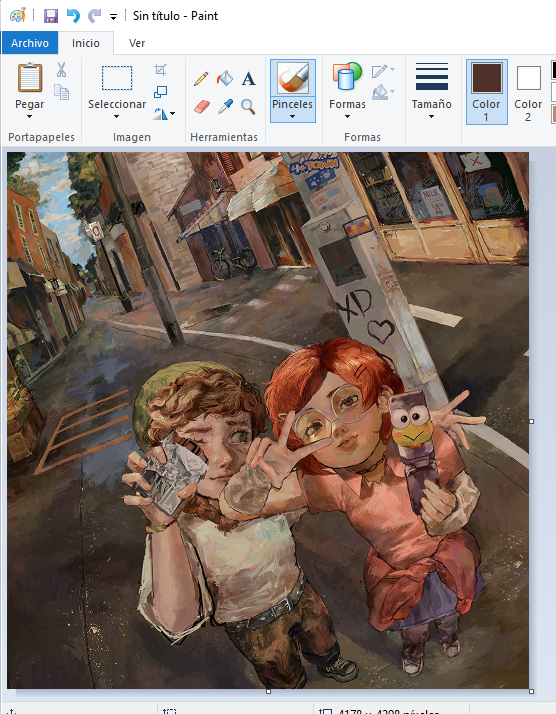Expand the Tamaño size dropdown
Screen dimensions: 556x714
[431, 117]
